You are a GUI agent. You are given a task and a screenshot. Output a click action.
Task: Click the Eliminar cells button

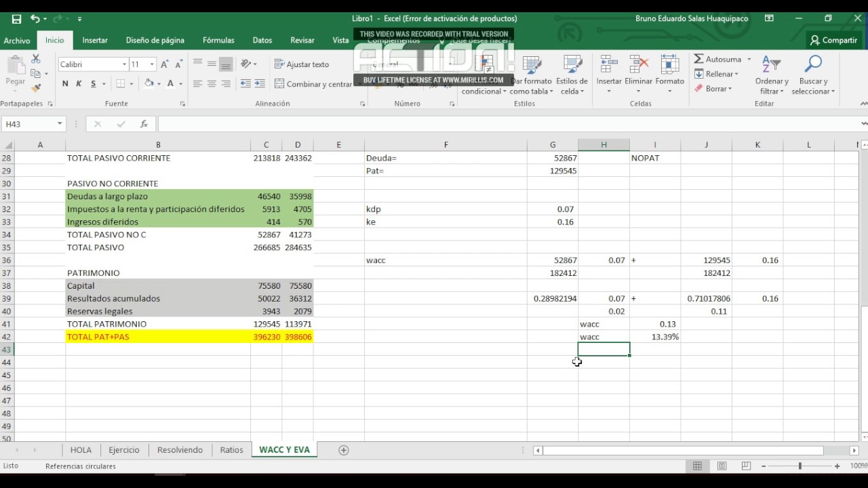(x=638, y=75)
